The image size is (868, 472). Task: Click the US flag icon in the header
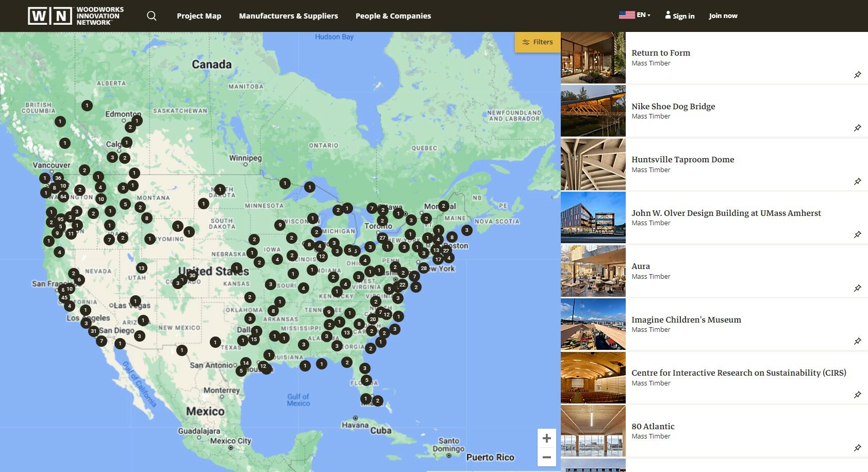(625, 14)
